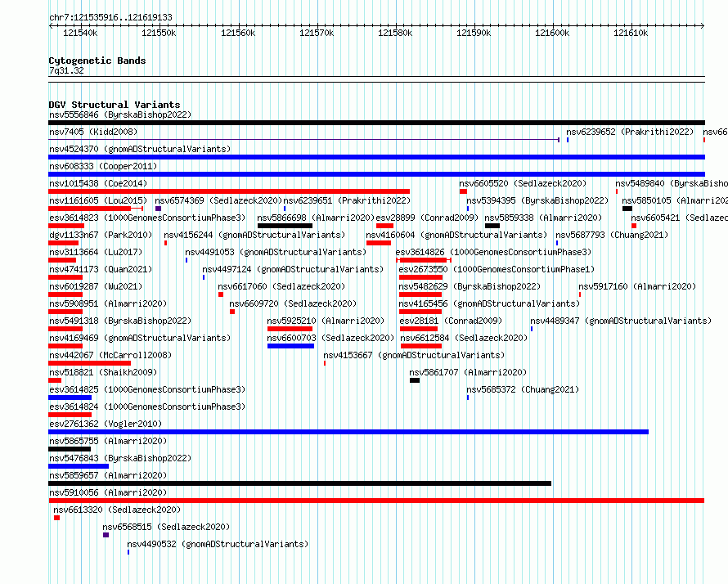Image resolution: width=728 pixels, height=584 pixels.
Task: Click the blue esv2761362 Vogler2010 bar
Action: tap(348, 432)
